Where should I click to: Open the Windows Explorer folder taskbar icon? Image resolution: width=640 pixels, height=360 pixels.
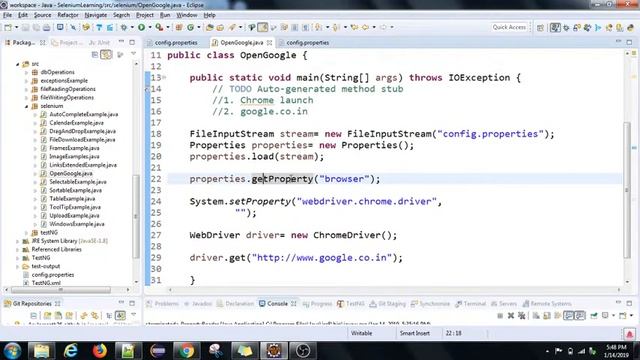click(x=42, y=351)
